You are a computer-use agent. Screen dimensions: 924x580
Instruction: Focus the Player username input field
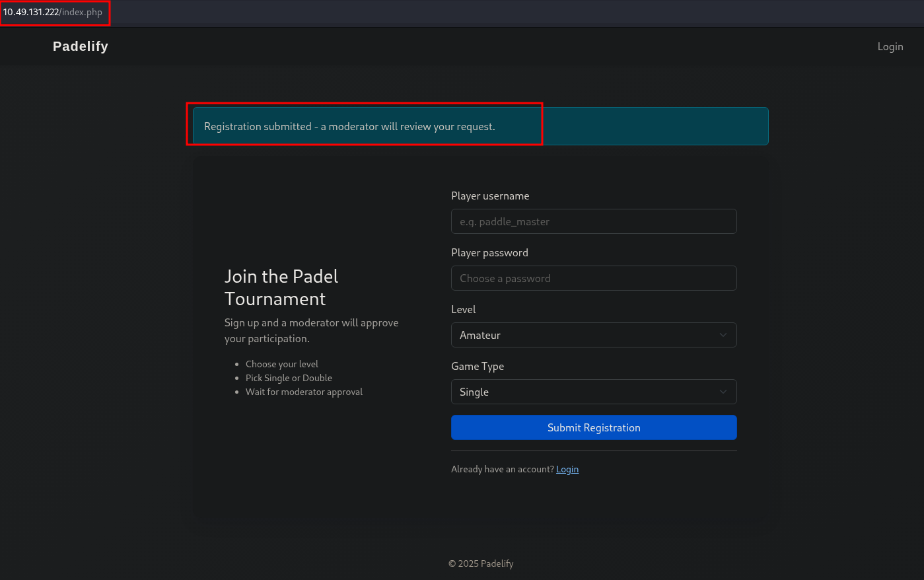coord(593,221)
